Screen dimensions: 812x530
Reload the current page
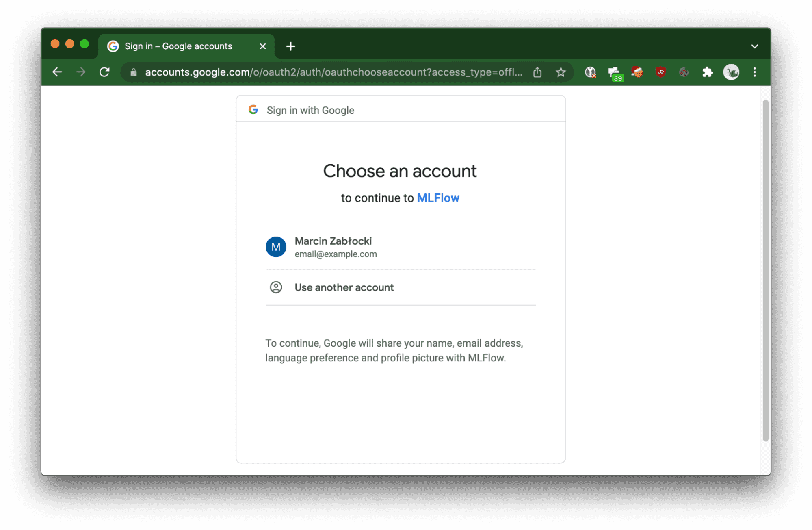point(104,72)
